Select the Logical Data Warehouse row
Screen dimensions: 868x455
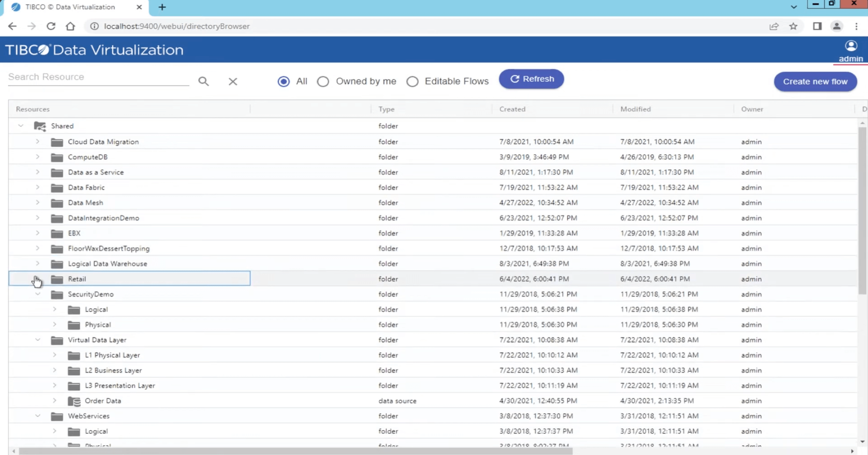pos(433,264)
